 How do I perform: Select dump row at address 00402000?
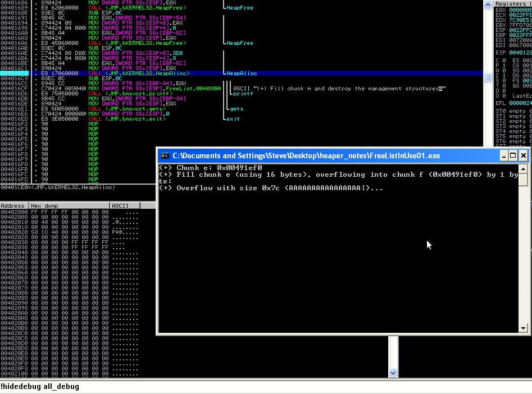tap(70, 212)
